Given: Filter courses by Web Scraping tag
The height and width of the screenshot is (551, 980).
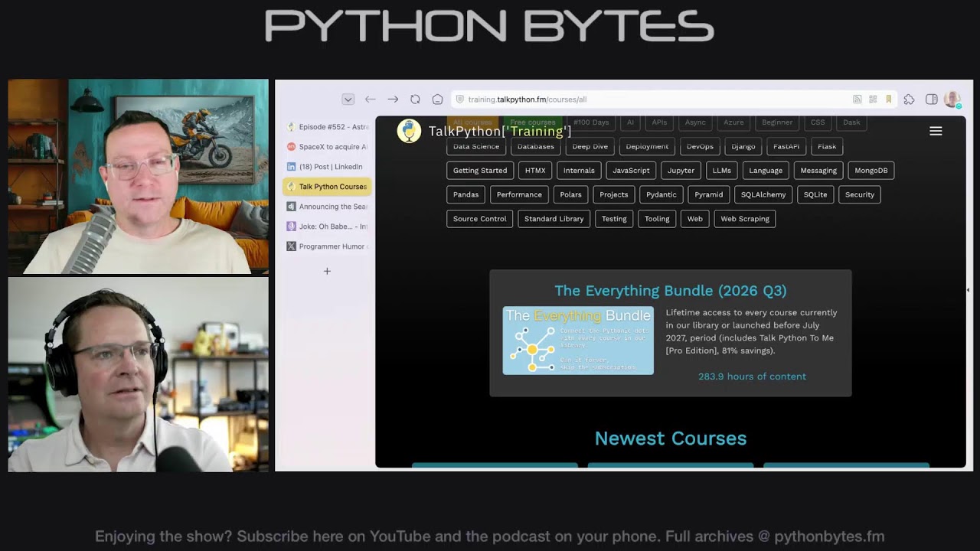Looking at the screenshot, I should tap(745, 219).
